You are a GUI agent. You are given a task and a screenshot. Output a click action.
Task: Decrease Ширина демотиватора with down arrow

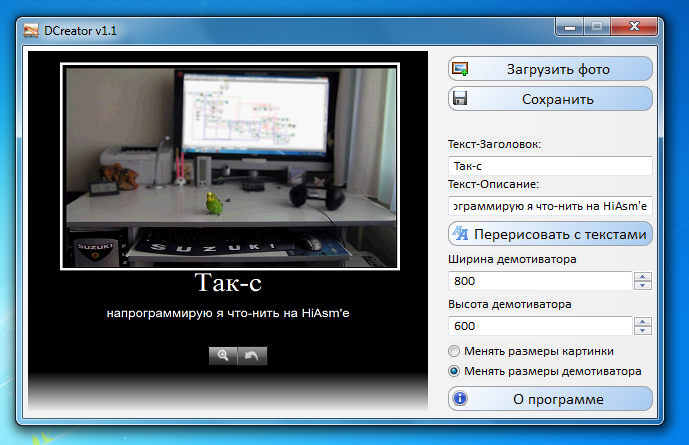(643, 286)
